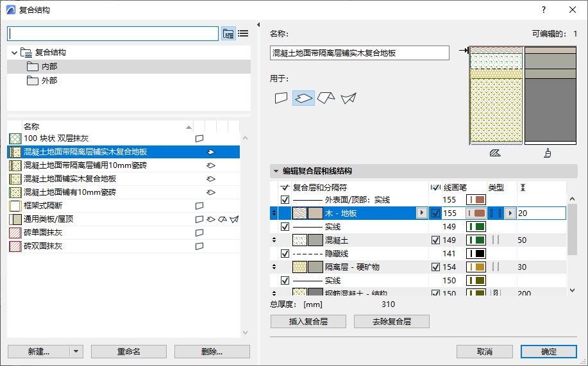Edit thickness value 20 of 木 - 地板
Image resolution: width=588 pixels, height=366 pixels.
pyautogui.click(x=541, y=213)
